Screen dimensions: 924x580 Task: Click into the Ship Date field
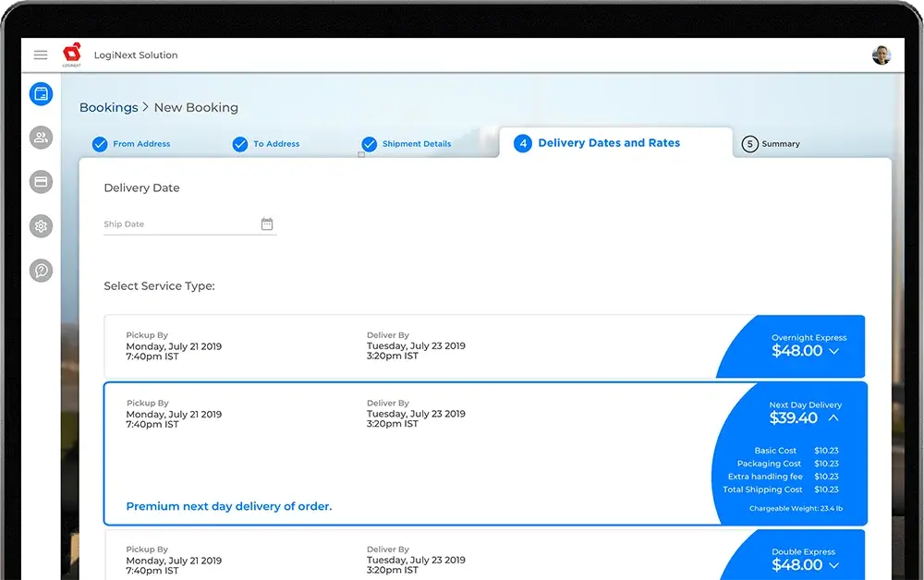[x=180, y=224]
